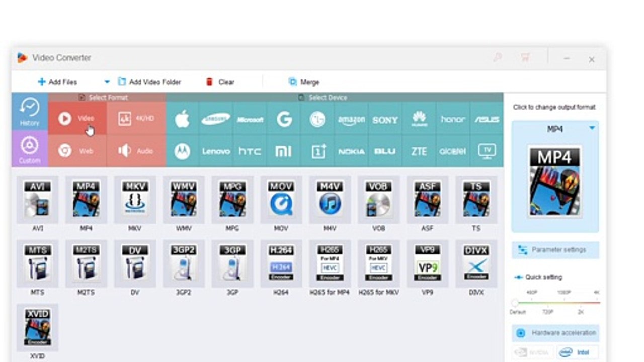The image size is (644, 362).
Task: Select the M4V format icon
Action: [330, 199]
